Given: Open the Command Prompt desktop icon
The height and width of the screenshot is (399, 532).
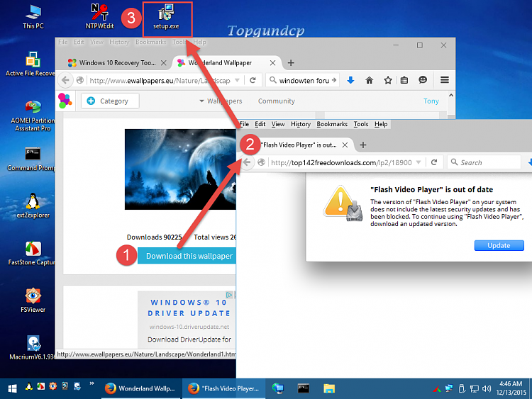Looking at the screenshot, I should pos(31,159).
